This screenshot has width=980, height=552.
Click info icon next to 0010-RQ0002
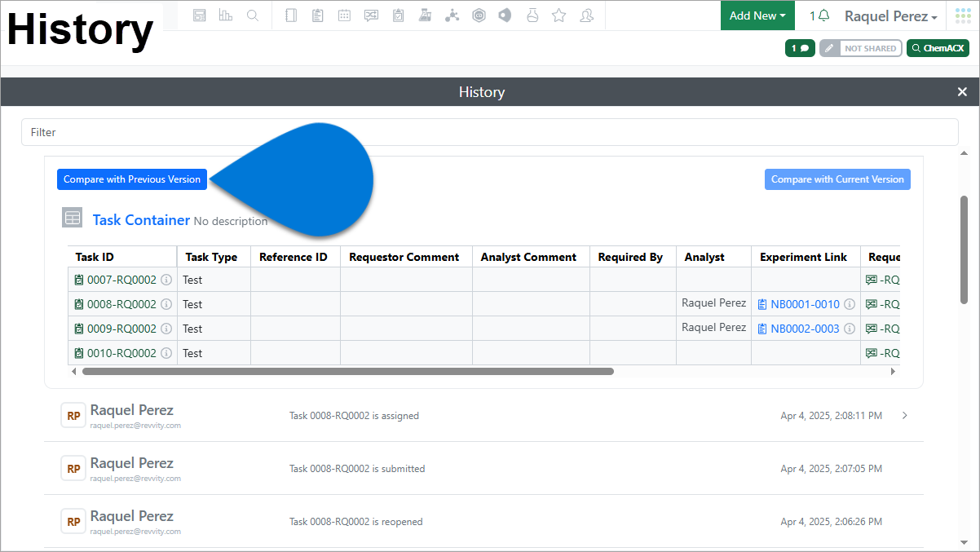166,353
